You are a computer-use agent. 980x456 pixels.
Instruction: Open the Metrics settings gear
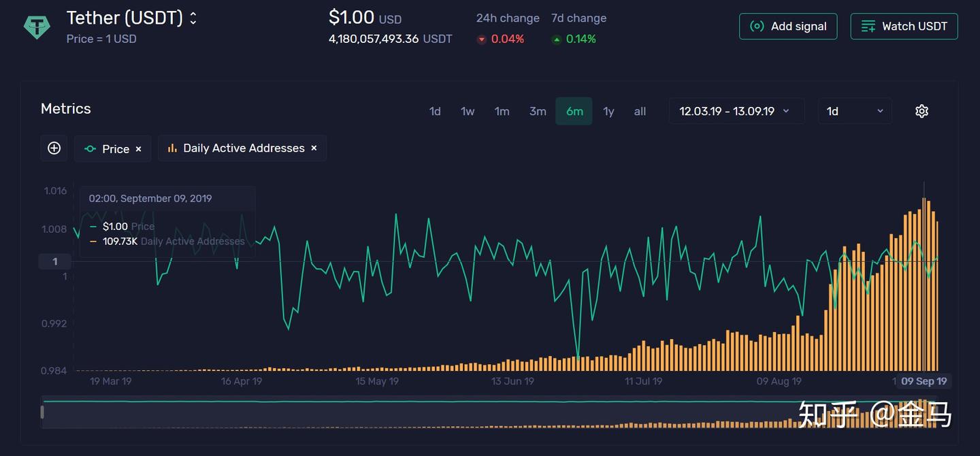coord(921,110)
